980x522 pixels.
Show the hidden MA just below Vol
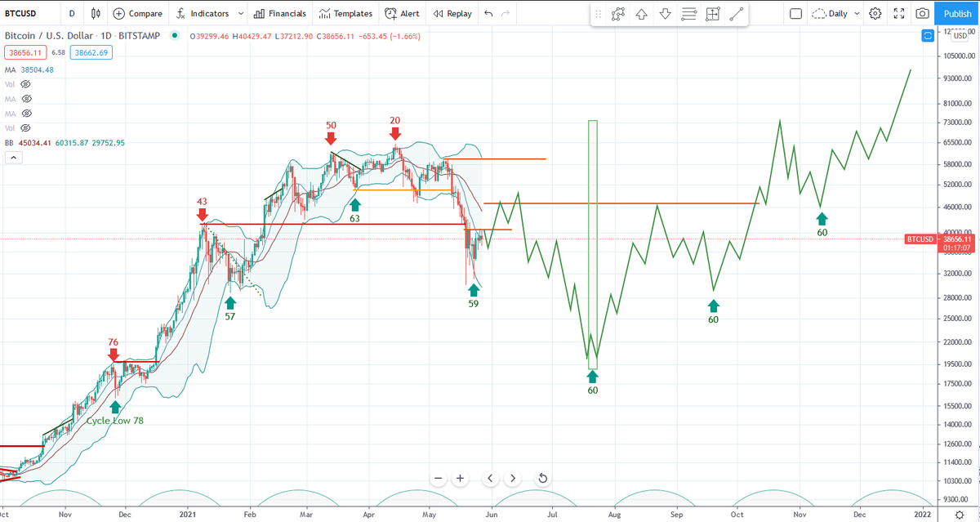click(x=25, y=99)
